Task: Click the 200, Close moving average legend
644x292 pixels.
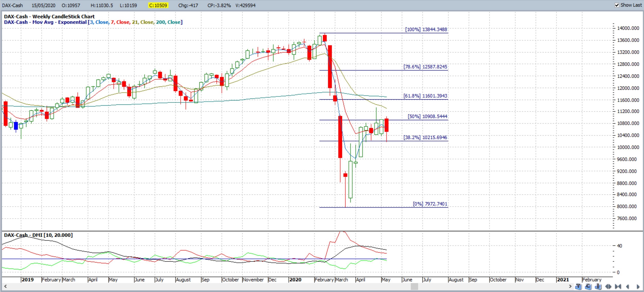Action: pos(168,22)
